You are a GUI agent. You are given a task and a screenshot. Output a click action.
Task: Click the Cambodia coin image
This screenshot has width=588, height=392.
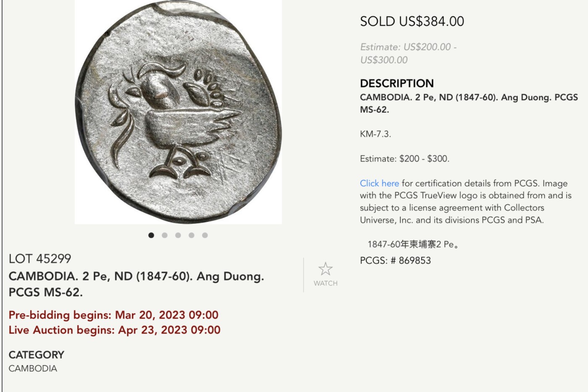tap(178, 112)
